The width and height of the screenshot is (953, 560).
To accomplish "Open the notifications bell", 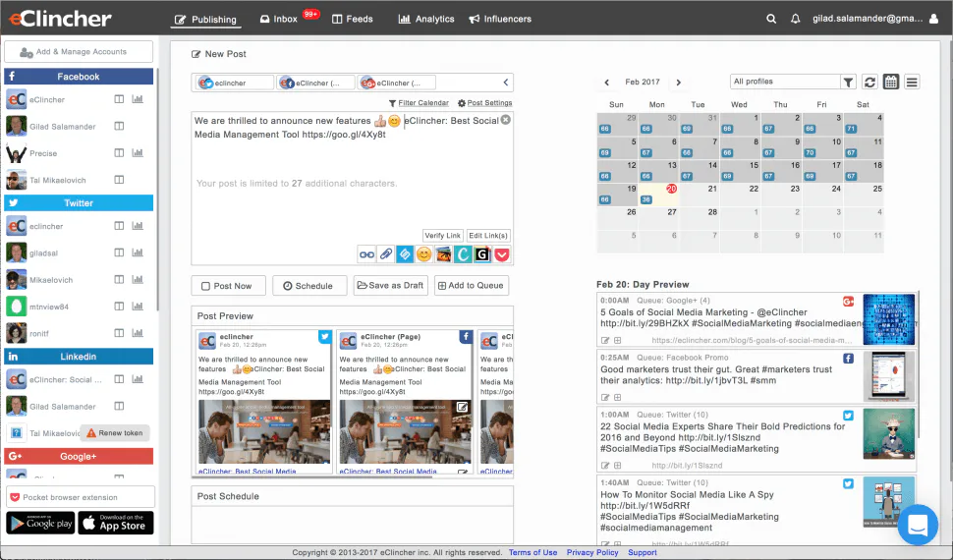I will 795,19.
